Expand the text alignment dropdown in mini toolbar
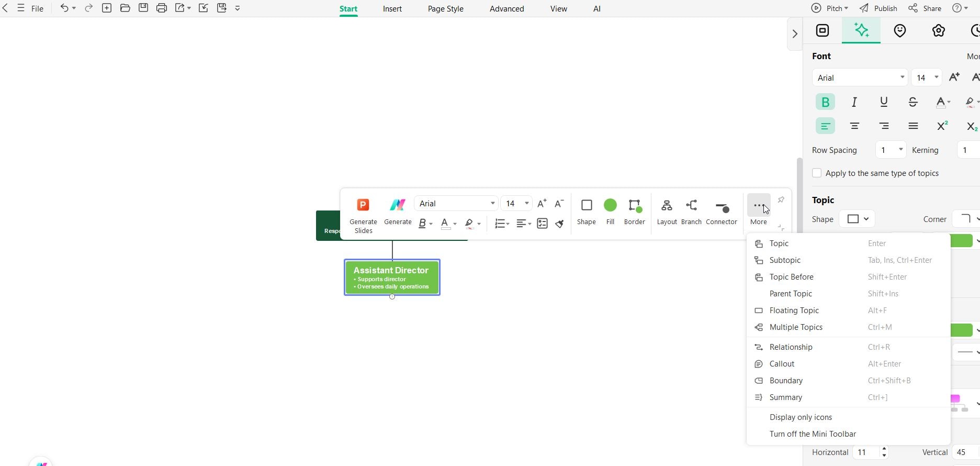The height and width of the screenshot is (466, 980). pyautogui.click(x=530, y=224)
